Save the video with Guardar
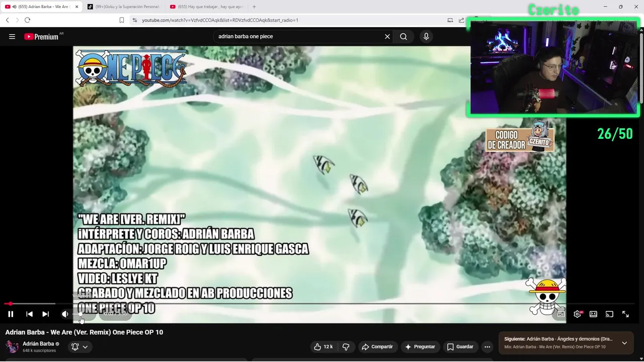The height and width of the screenshot is (362, 644). [x=460, y=347]
